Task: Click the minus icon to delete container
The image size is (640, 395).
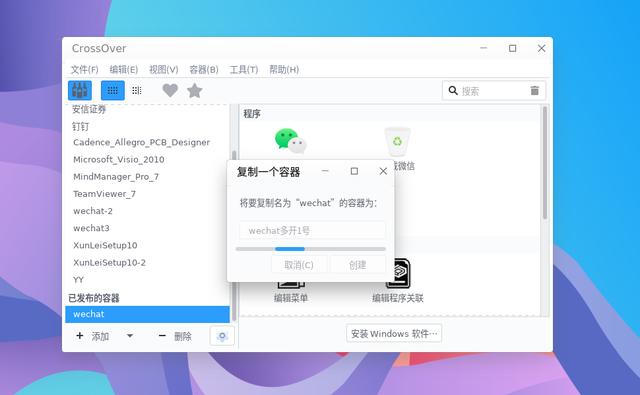Action: point(162,336)
